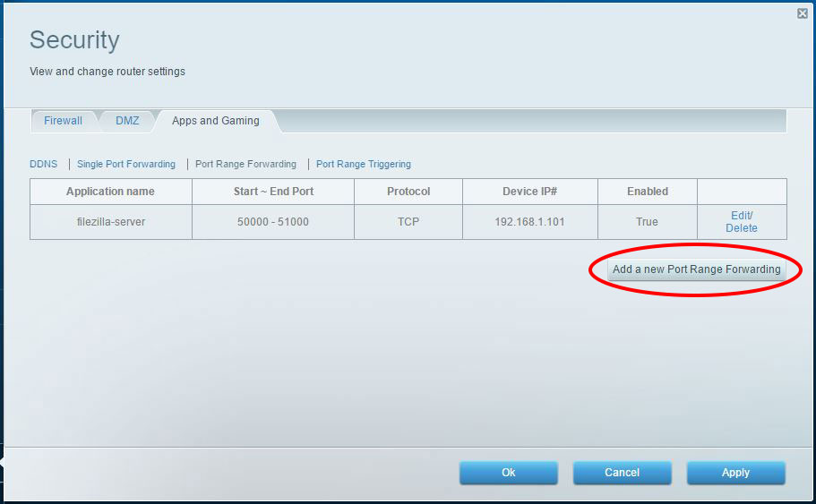Click View and change router settings text
The width and height of the screenshot is (816, 504).
[x=107, y=72]
